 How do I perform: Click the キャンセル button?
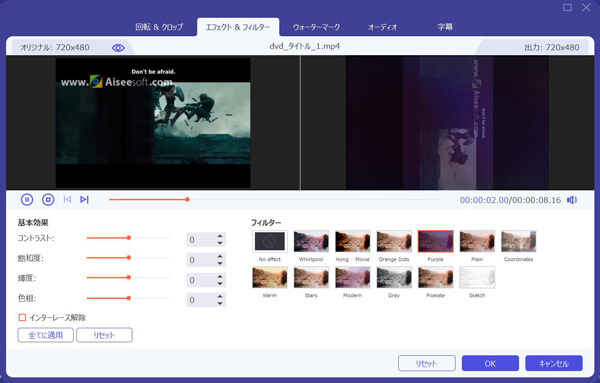[554, 363]
